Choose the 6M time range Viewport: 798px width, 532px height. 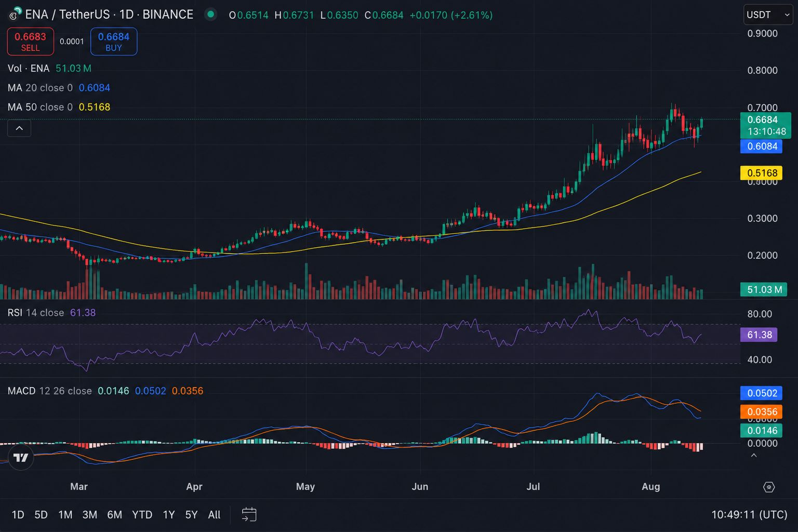pos(114,514)
